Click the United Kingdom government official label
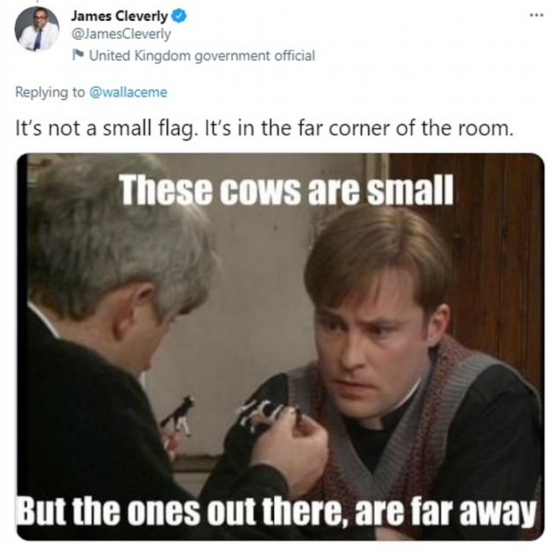Screen dimensions: 550x550 pyautogui.click(x=202, y=56)
